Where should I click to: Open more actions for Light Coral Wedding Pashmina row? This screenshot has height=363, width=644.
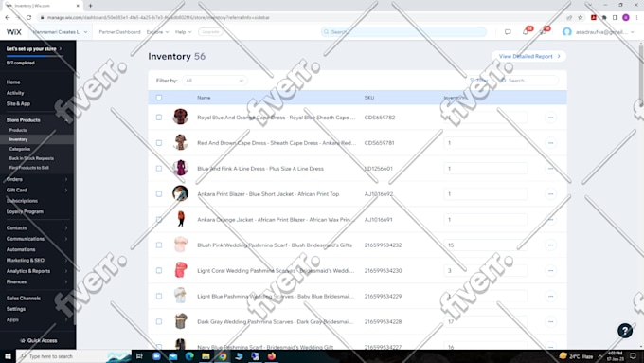click(550, 270)
